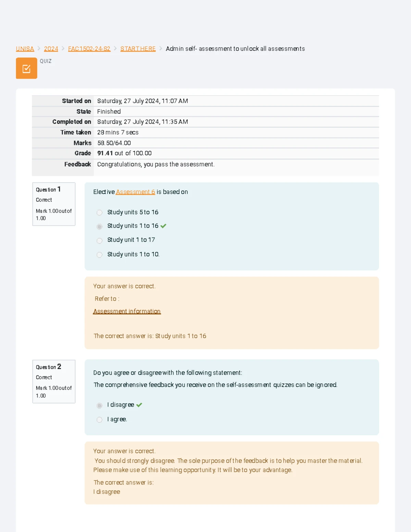411x532 pixels.
Task: Open the FAC1502-24-S2 course link
Action: (89, 48)
